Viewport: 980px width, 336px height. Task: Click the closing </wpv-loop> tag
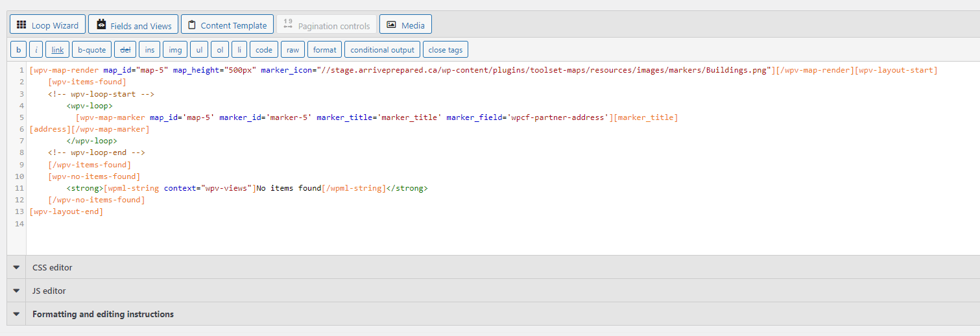point(92,141)
